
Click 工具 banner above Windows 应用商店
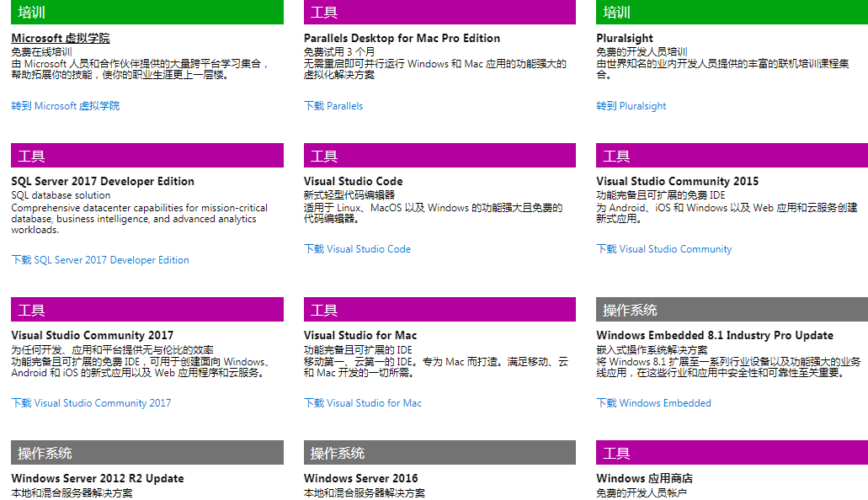(732, 452)
